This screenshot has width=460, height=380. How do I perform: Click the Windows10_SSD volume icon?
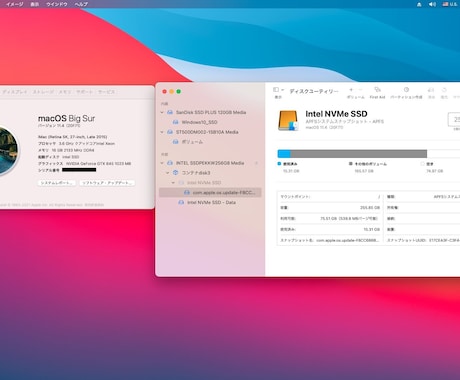pos(176,122)
